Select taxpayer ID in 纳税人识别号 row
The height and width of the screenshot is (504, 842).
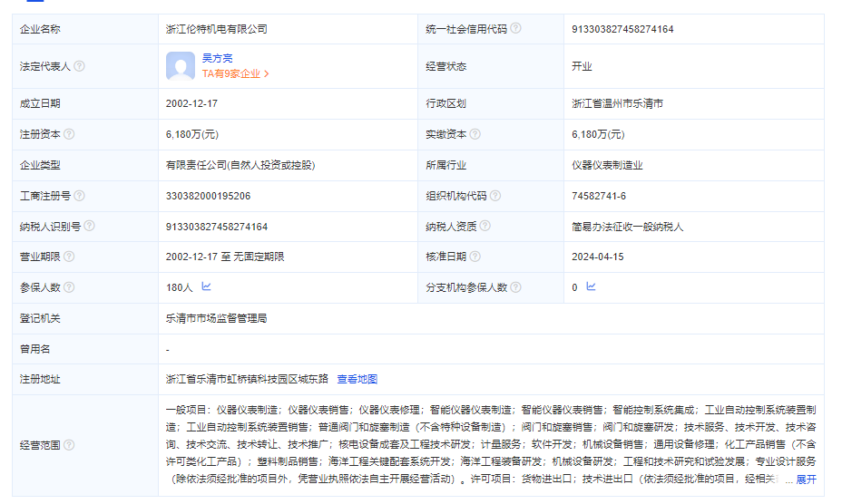[x=217, y=227]
